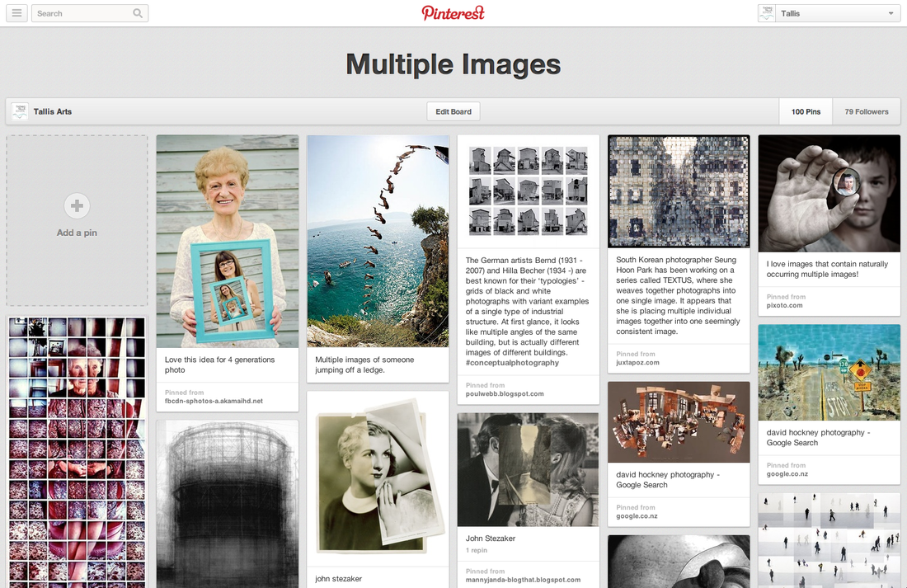Click the plus icon to add a pin

tap(77, 205)
